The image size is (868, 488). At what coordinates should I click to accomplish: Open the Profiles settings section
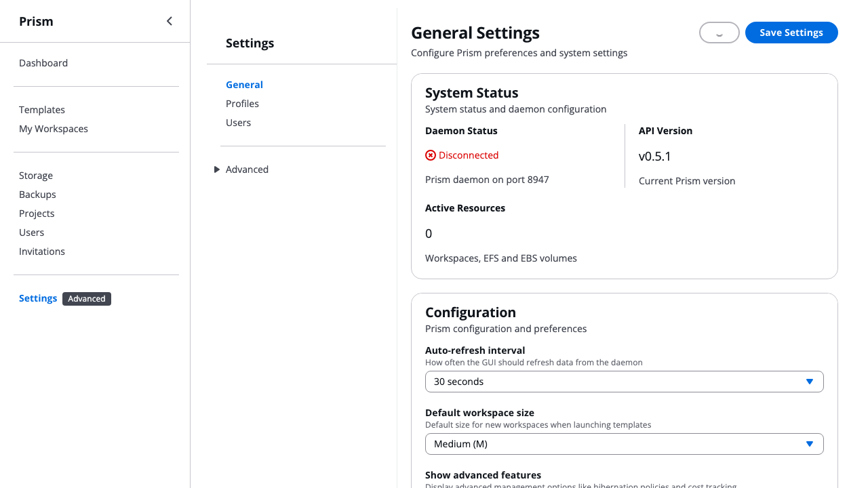(x=242, y=104)
